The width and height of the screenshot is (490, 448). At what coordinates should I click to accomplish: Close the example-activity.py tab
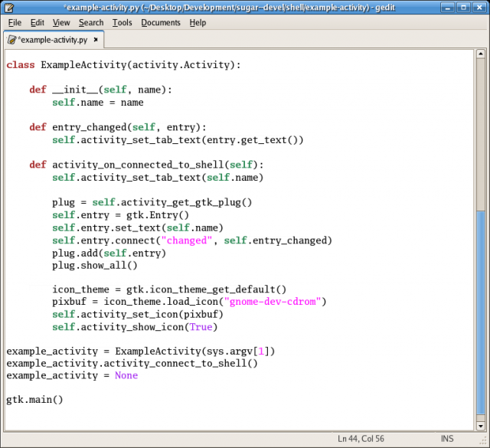pos(96,39)
